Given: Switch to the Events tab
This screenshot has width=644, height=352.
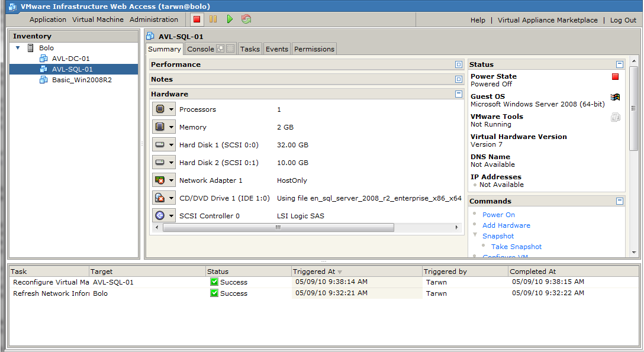Looking at the screenshot, I should [x=277, y=49].
